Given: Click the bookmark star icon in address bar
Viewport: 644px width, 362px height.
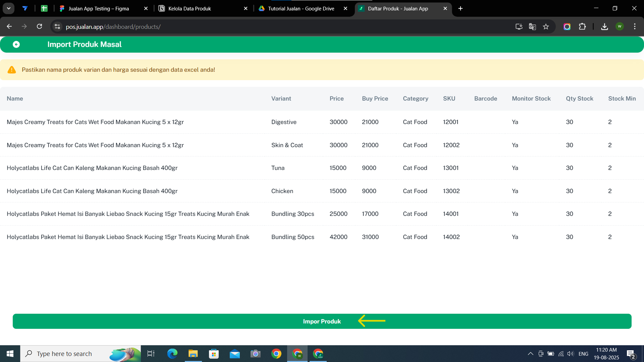Looking at the screenshot, I should click(546, 26).
